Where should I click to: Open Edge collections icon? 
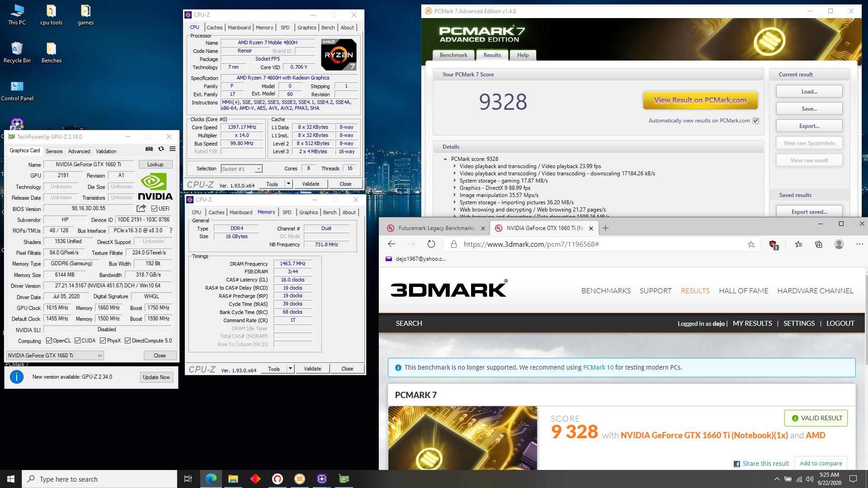pyautogui.click(x=819, y=244)
